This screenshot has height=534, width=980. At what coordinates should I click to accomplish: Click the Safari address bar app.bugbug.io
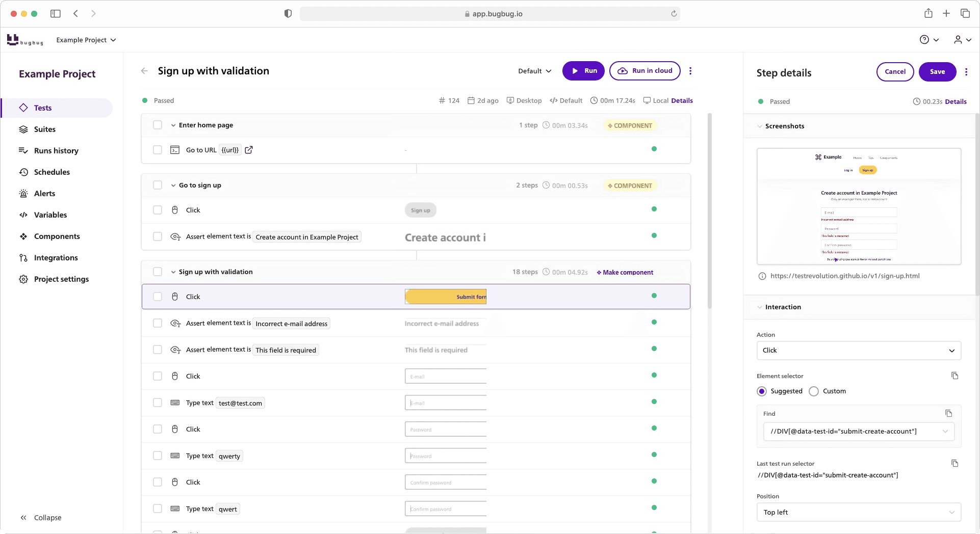coord(489,14)
